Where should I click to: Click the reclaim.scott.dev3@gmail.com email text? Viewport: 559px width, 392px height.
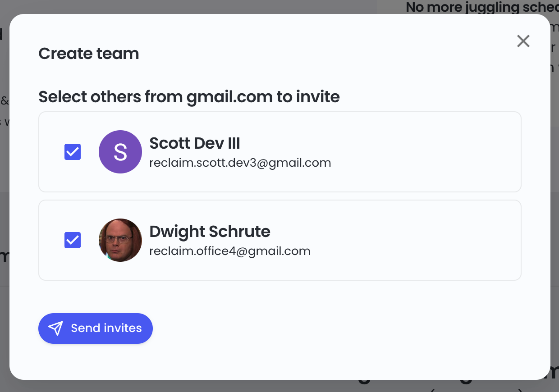pos(240,163)
